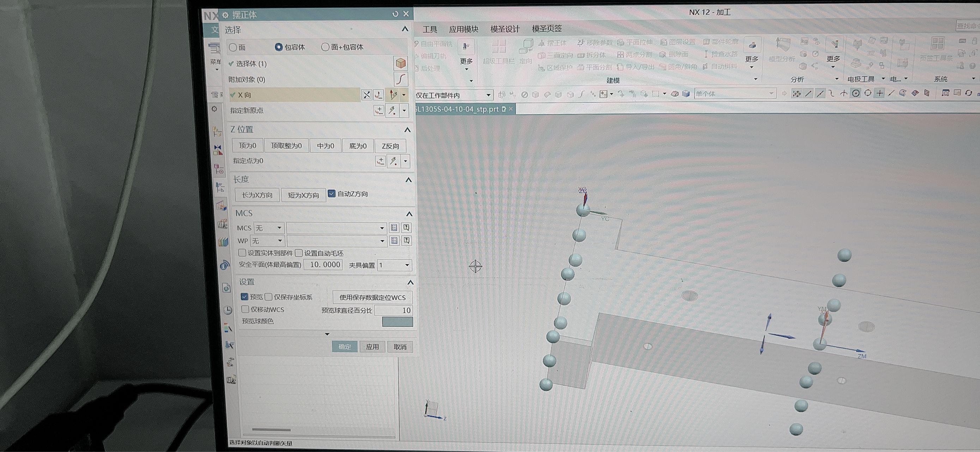Viewport: 980px width, 452px height.
Task: Select the 面 radio option
Action: tap(237, 48)
